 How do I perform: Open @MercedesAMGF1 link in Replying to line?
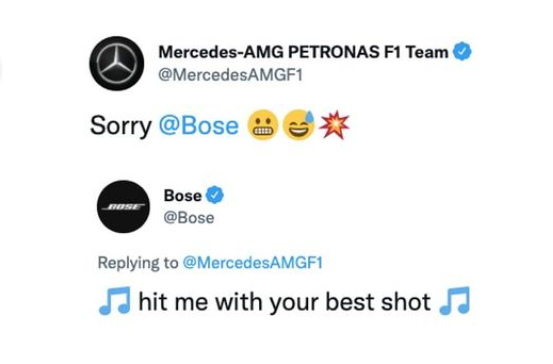pos(253,263)
